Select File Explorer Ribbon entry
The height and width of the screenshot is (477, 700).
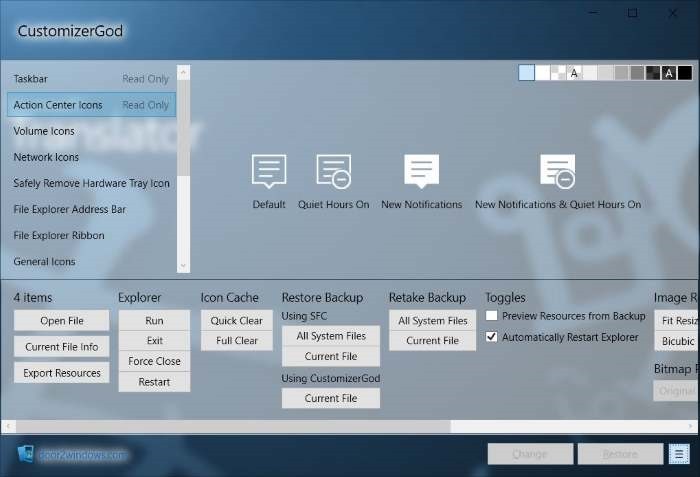[91, 235]
